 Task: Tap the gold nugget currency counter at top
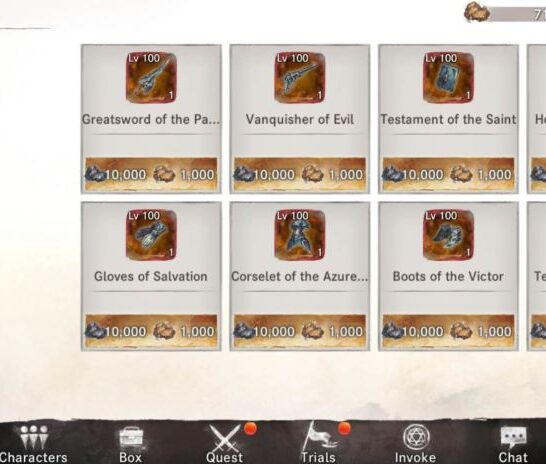505,13
